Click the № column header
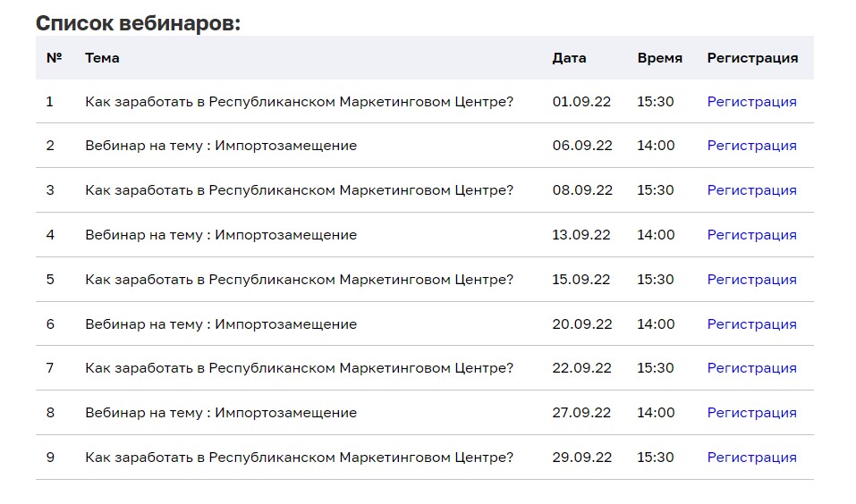Image resolution: width=856 pixels, height=504 pixels. (54, 58)
